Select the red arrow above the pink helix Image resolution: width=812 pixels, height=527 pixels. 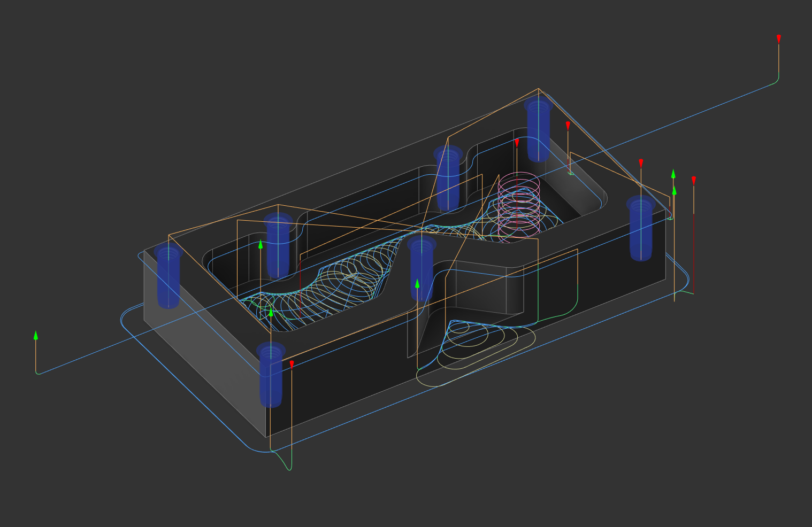point(517,143)
